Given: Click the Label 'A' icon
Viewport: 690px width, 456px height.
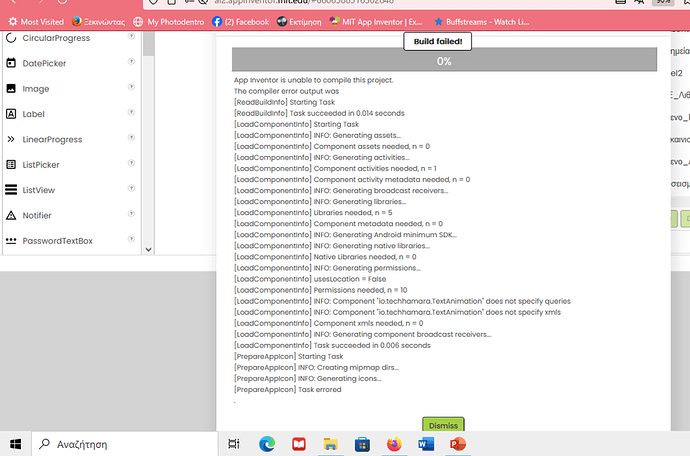Looking at the screenshot, I should pyautogui.click(x=11, y=114).
